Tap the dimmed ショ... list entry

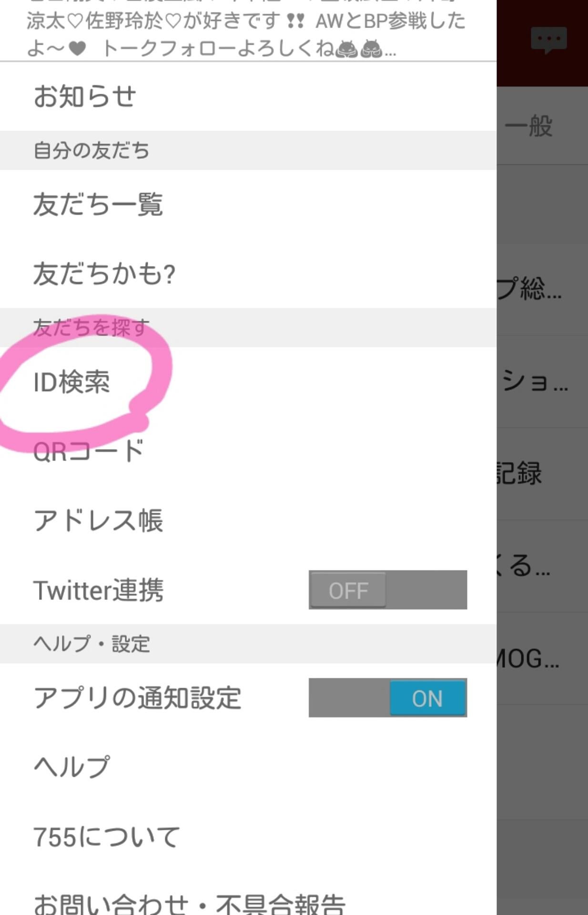535,381
